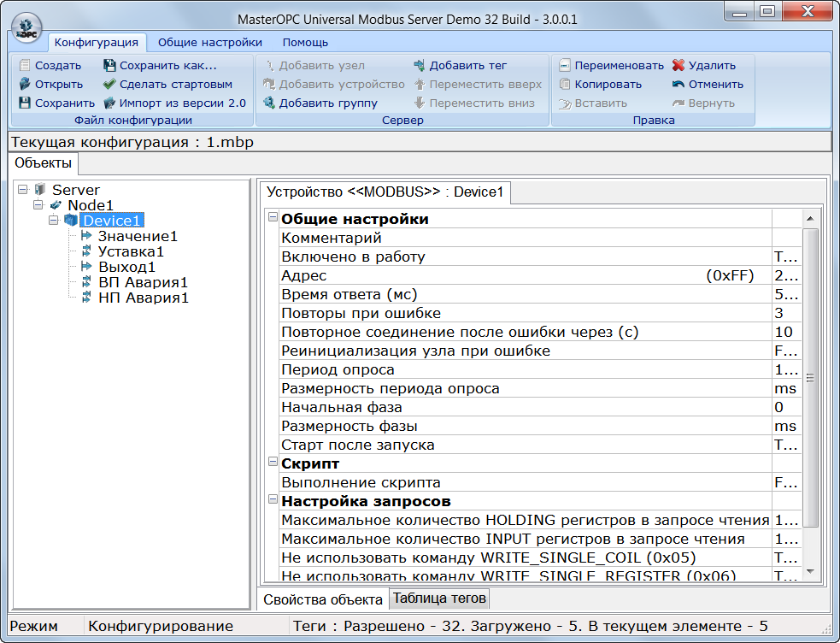Viewport: 840px width, 643px height.
Task: Click the Создать new configuration icon
Action: pos(25,65)
